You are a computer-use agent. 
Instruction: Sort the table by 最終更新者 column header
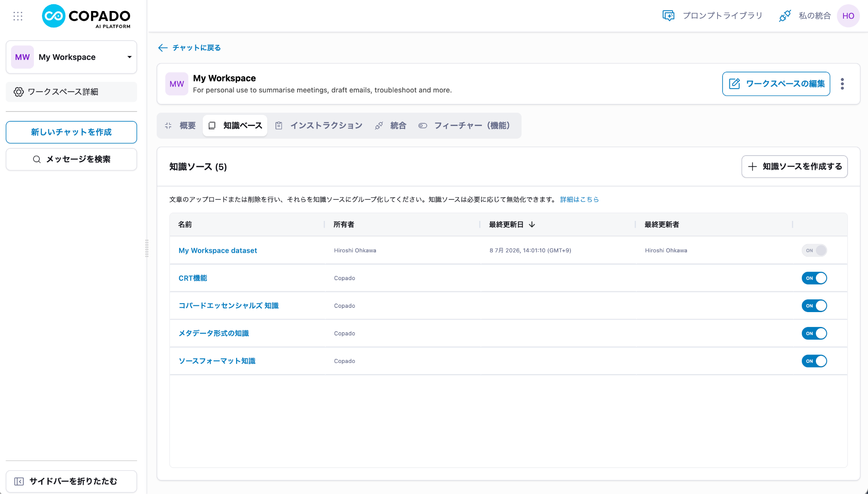662,225
